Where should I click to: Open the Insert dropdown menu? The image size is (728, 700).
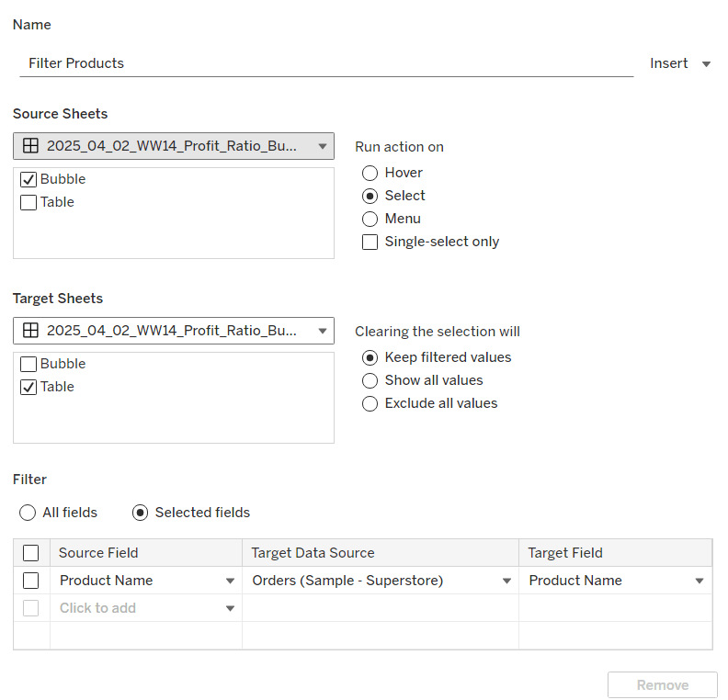point(680,63)
